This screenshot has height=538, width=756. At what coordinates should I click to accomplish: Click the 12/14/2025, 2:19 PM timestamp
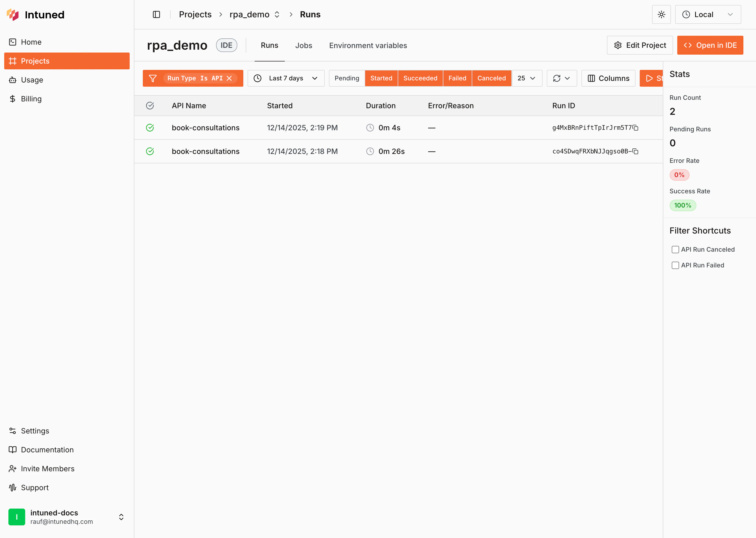tap(302, 128)
